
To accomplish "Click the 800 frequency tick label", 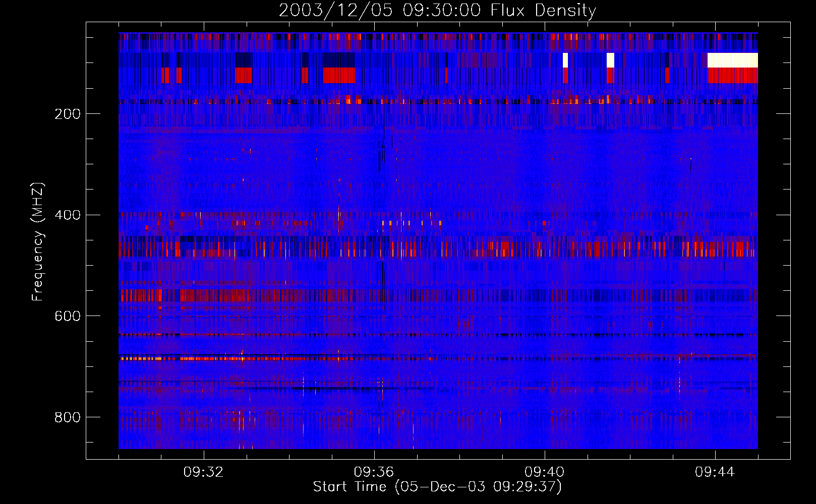I will [x=68, y=417].
